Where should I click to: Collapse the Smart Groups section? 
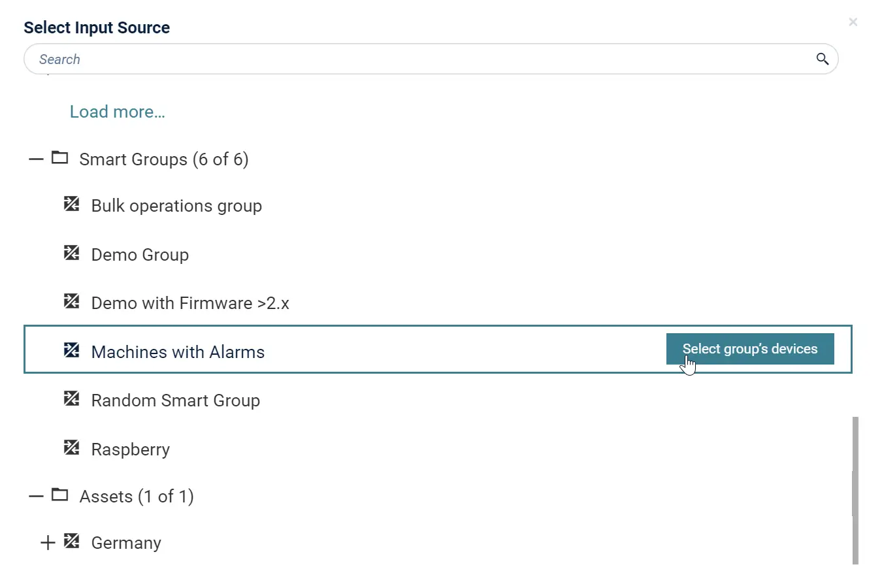[36, 159]
